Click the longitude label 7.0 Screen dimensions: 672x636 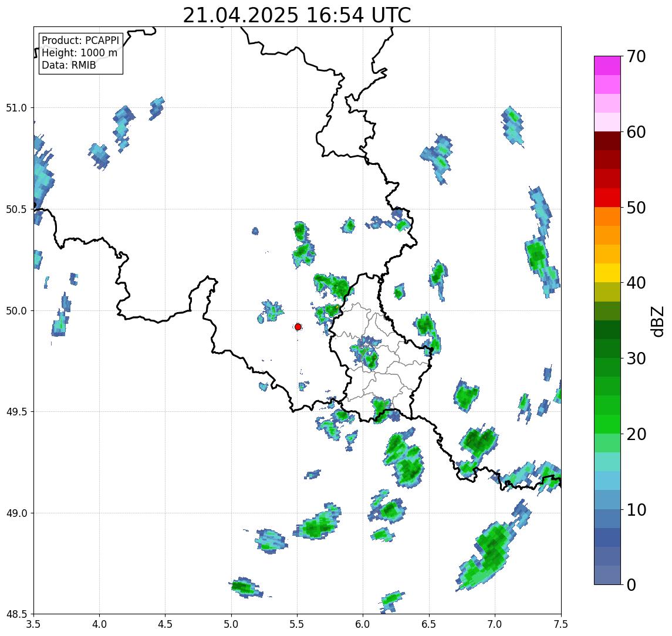coord(495,624)
